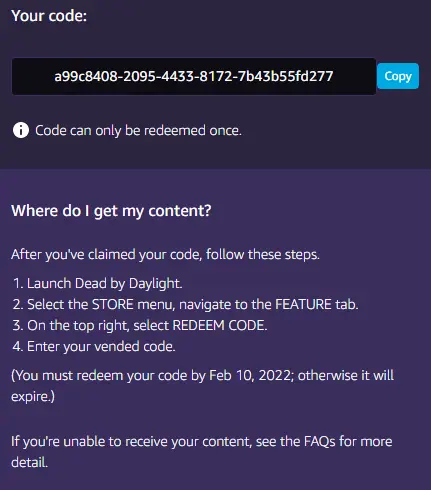431x490 pixels.
Task: Click the word 'FEATURE' in step 2
Action: click(303, 304)
